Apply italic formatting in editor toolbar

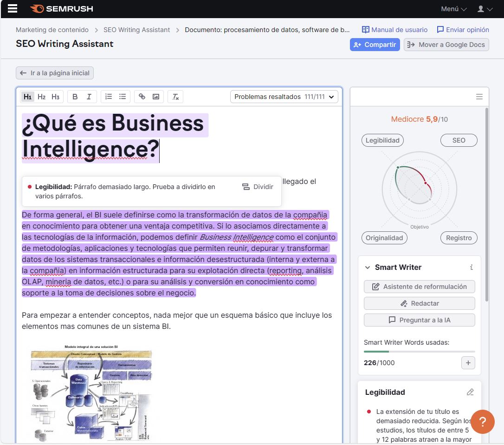coord(89,97)
